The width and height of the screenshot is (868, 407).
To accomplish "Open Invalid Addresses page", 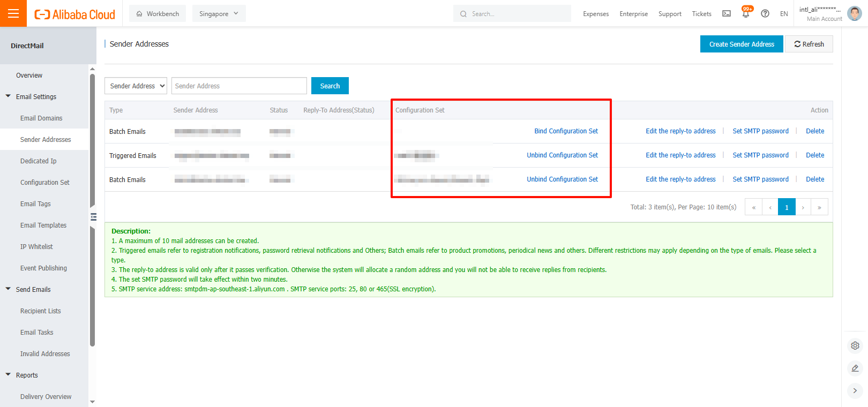I will click(44, 353).
